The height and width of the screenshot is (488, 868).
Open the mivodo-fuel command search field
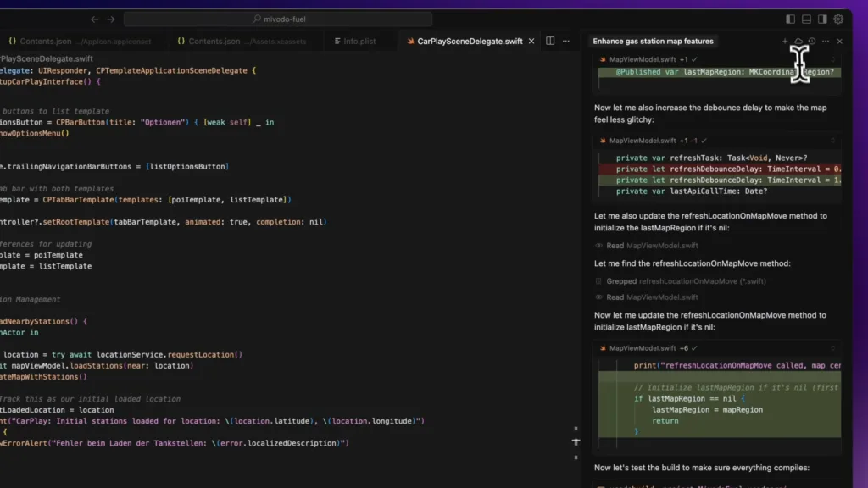pos(278,19)
